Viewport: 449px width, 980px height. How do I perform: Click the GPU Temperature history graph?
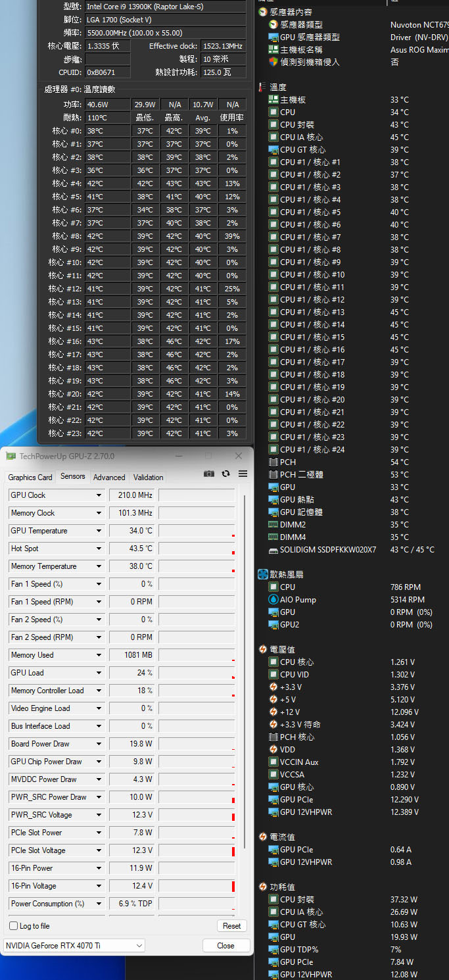coord(197,531)
